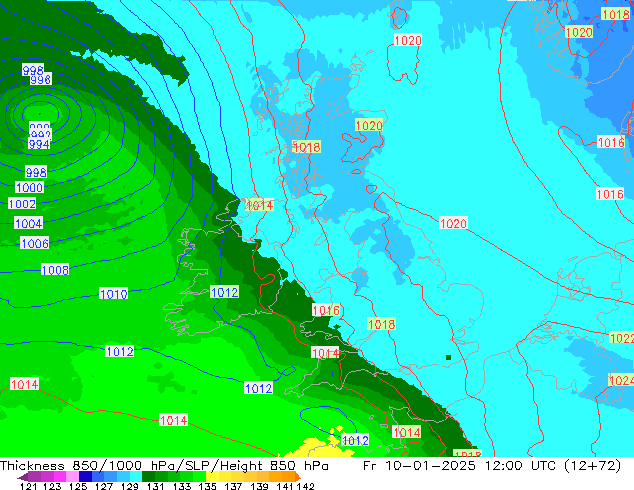Click the legend value 121
This screenshot has height=490, width=634.
pyautogui.click(x=28, y=486)
